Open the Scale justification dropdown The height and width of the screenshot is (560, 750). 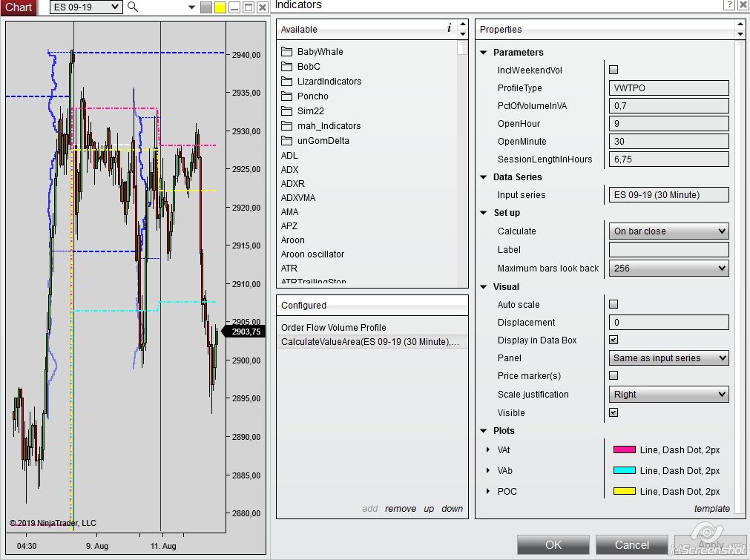pyautogui.click(x=668, y=395)
